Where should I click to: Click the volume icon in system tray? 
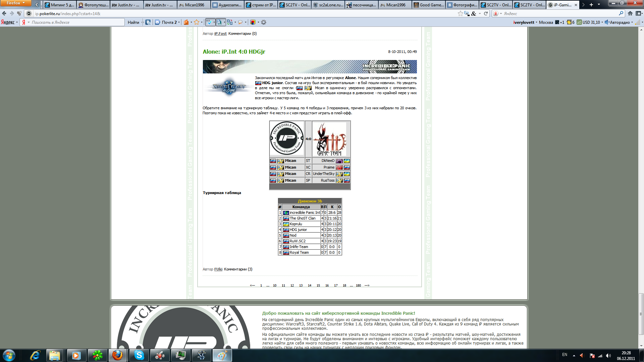click(608, 356)
